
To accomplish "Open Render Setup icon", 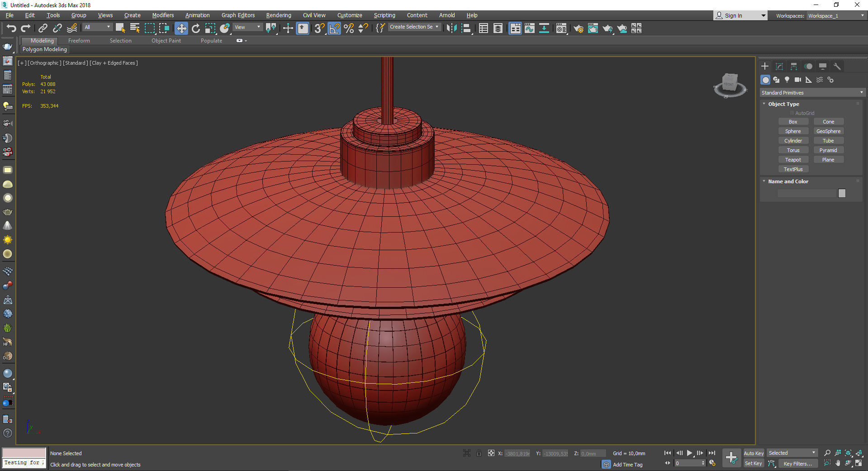I will tap(579, 28).
